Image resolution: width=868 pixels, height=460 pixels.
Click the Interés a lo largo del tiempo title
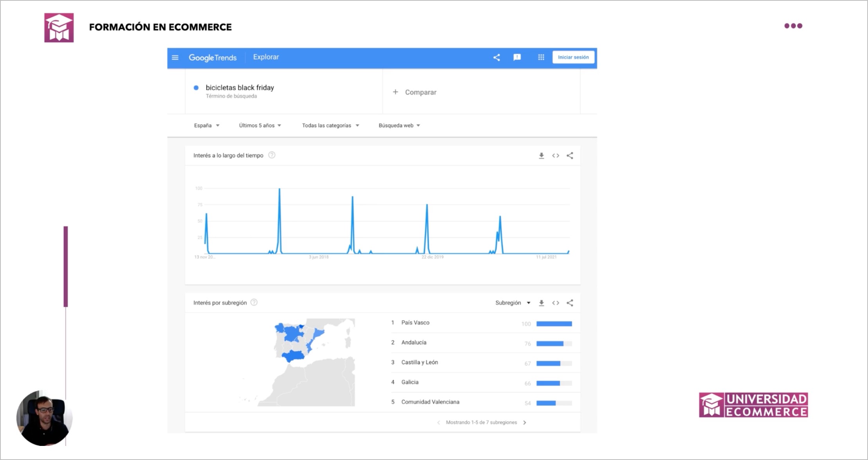point(228,155)
